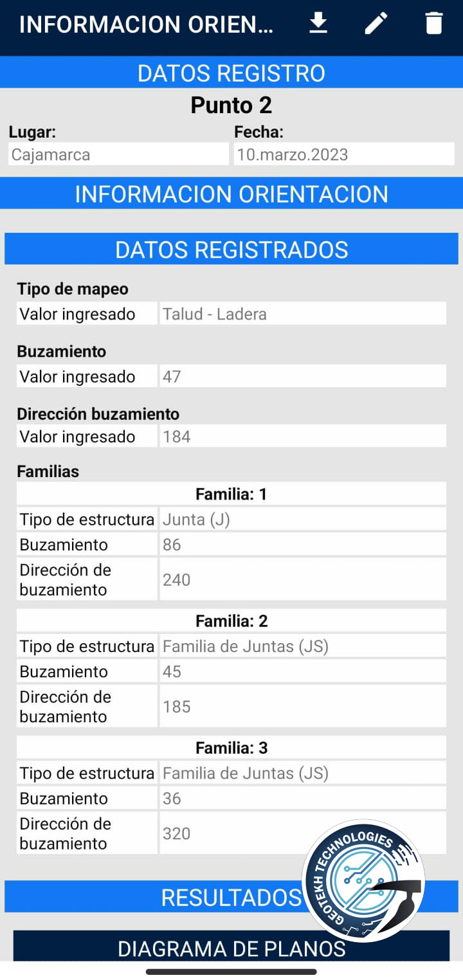Tap Familia 3 Buzamiento value 36
Viewport: 463px width, 980px height.
[x=302, y=798]
